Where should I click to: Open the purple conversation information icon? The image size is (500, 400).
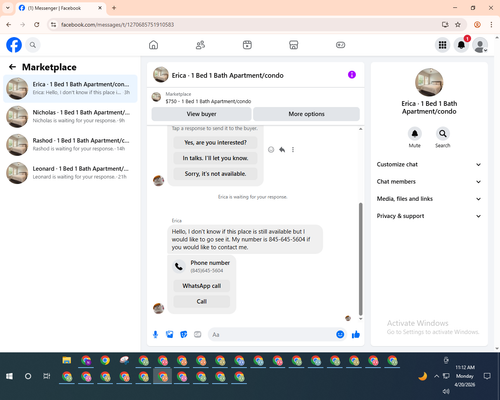tap(352, 75)
